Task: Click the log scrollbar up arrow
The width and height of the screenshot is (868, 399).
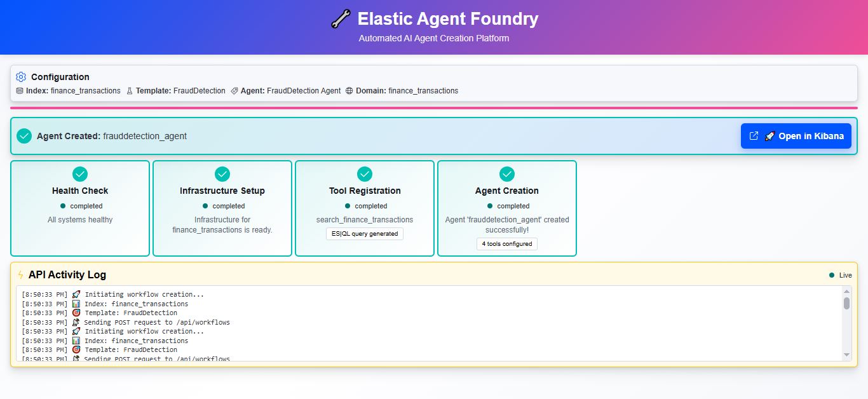Action: (x=846, y=292)
